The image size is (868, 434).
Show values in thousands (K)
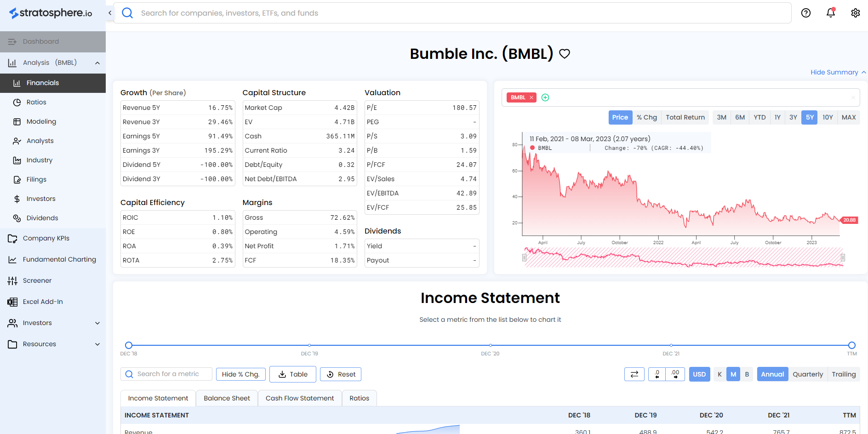click(x=720, y=374)
